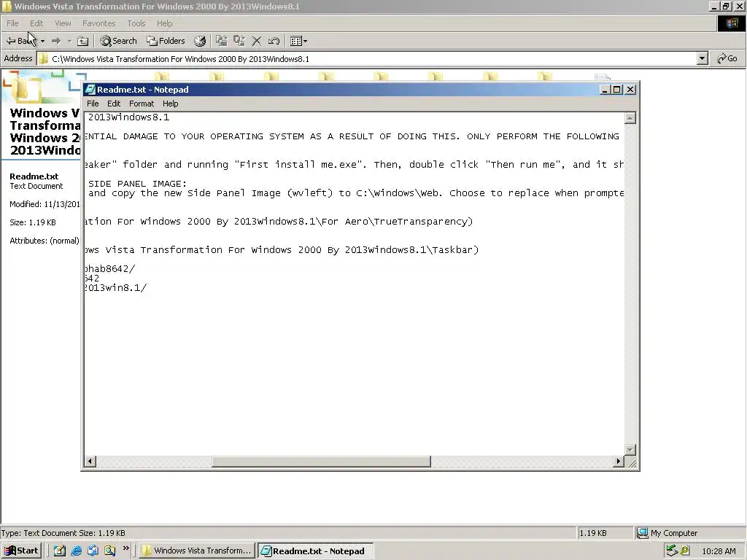
Task: Go Back in Explorer toolbar
Action: point(20,41)
